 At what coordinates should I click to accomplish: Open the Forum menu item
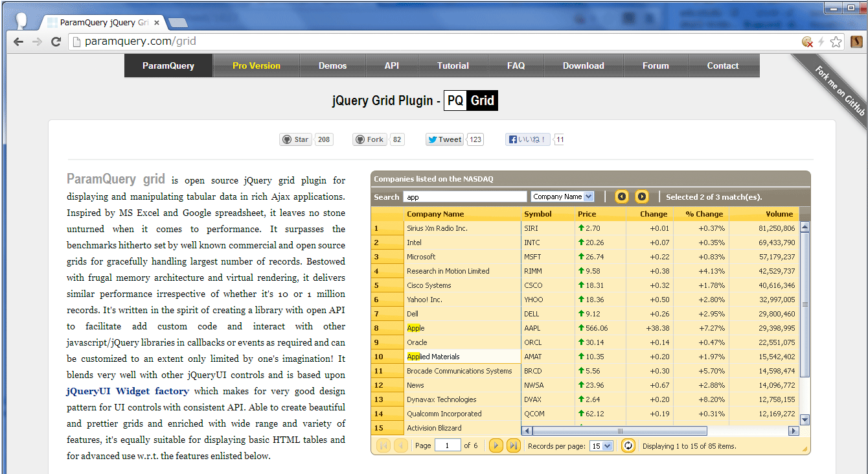click(x=656, y=65)
